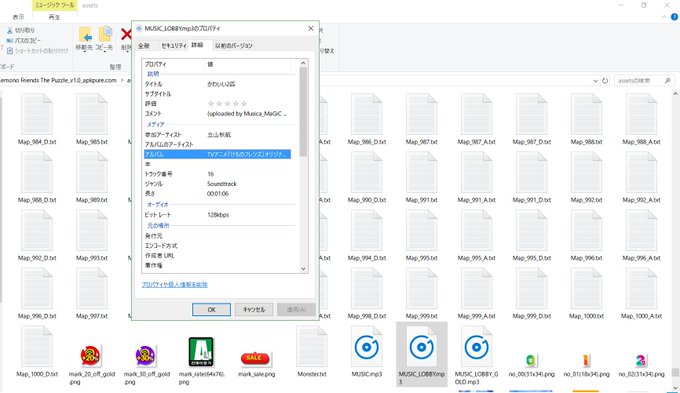The image size is (680, 393).
Task: Open the 再生 ribbon tab in Explorer
Action: [x=54, y=17]
